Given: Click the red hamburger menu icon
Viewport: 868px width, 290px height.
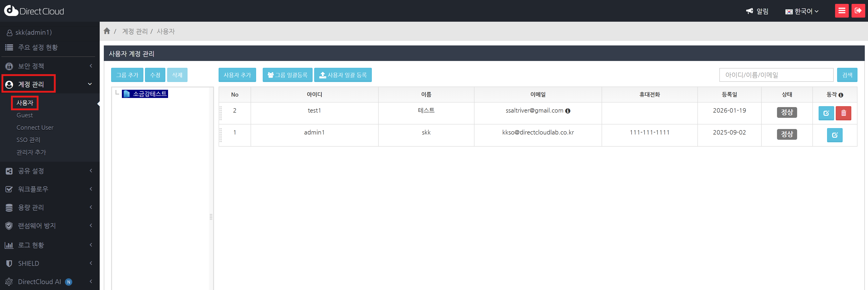Looking at the screenshot, I should (x=841, y=11).
